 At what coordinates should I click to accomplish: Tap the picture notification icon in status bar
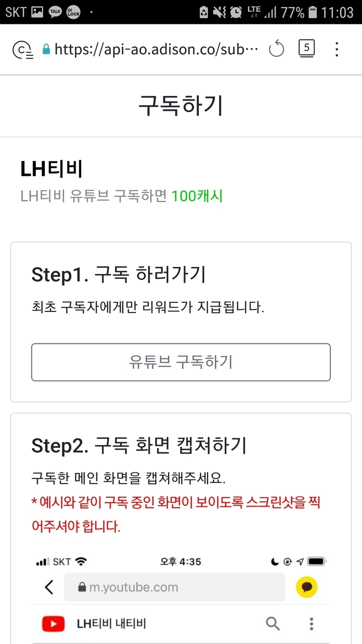point(38,12)
